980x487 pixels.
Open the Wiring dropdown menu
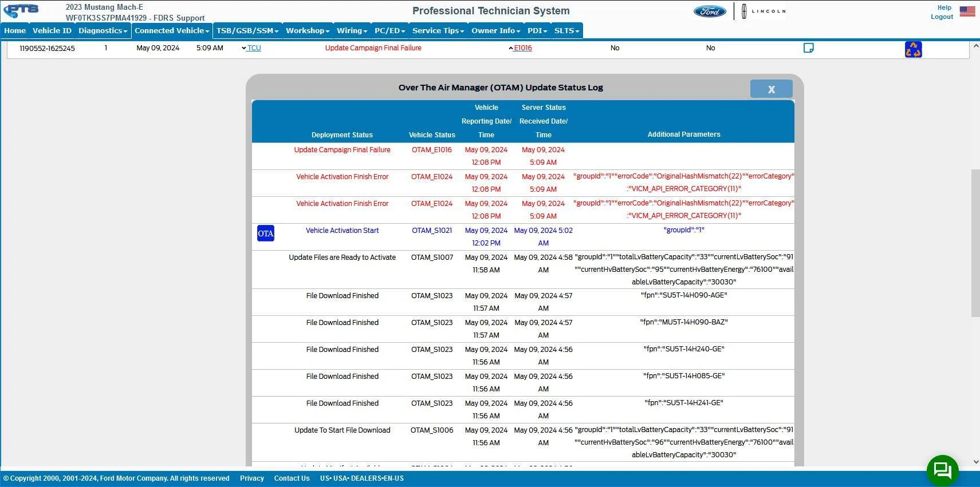pyautogui.click(x=352, y=31)
